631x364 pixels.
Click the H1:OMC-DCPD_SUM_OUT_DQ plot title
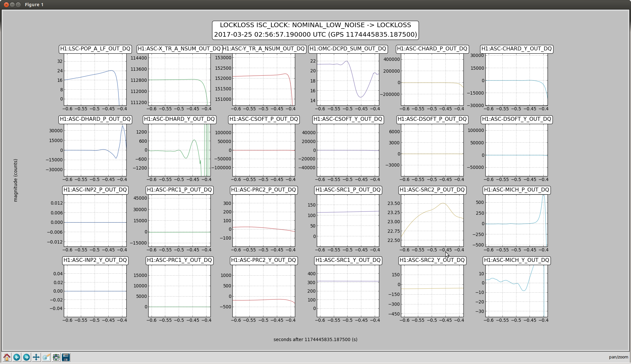coord(348,49)
